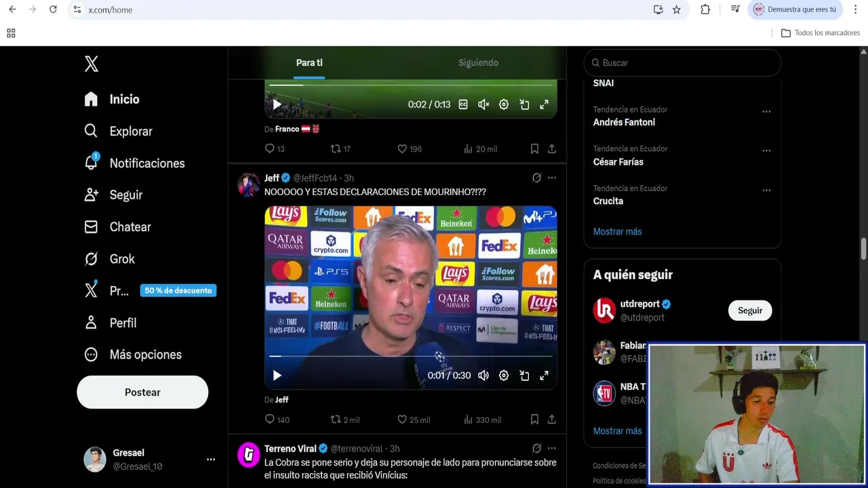The width and height of the screenshot is (868, 488).
Task: Follow utdreport with Seguir button
Action: 750,310
